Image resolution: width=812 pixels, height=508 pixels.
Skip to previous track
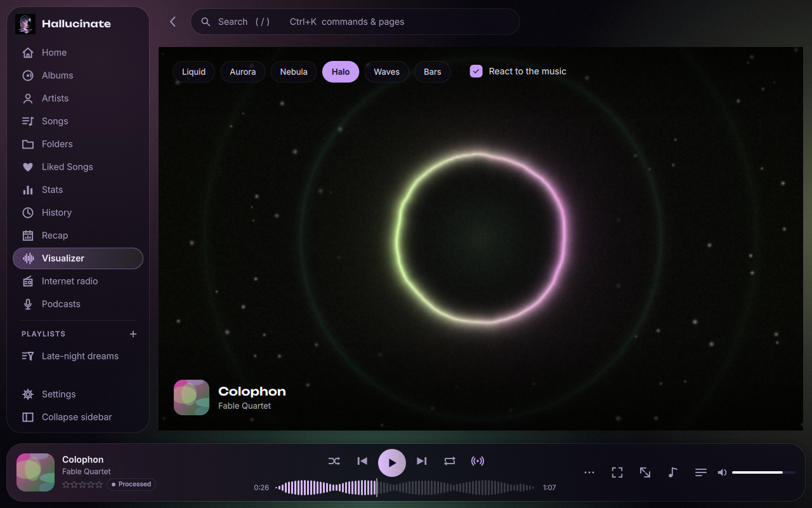click(x=362, y=461)
